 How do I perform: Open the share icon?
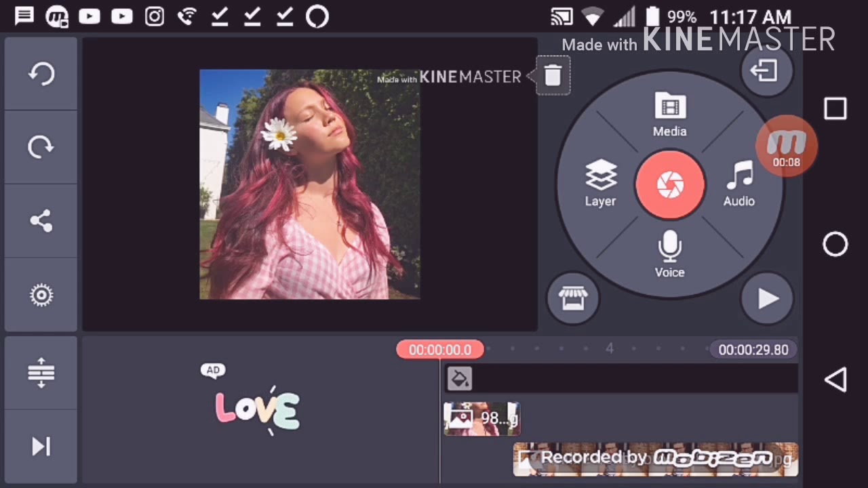coord(41,220)
